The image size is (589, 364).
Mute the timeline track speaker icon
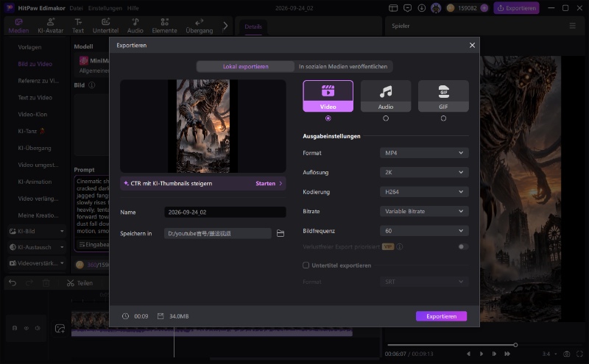[38, 328]
